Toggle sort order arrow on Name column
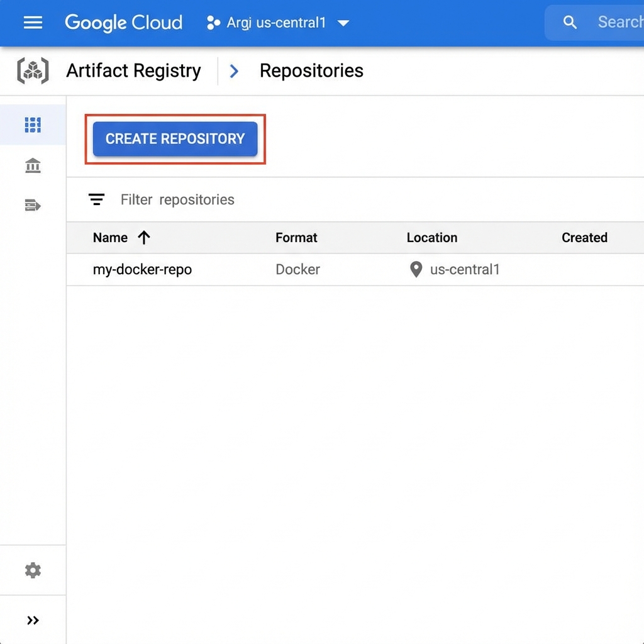 coord(144,237)
